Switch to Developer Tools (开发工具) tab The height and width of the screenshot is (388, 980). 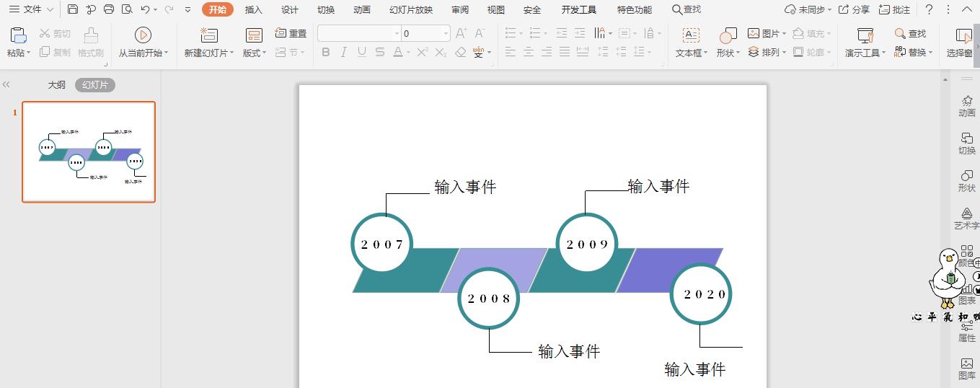pos(579,9)
